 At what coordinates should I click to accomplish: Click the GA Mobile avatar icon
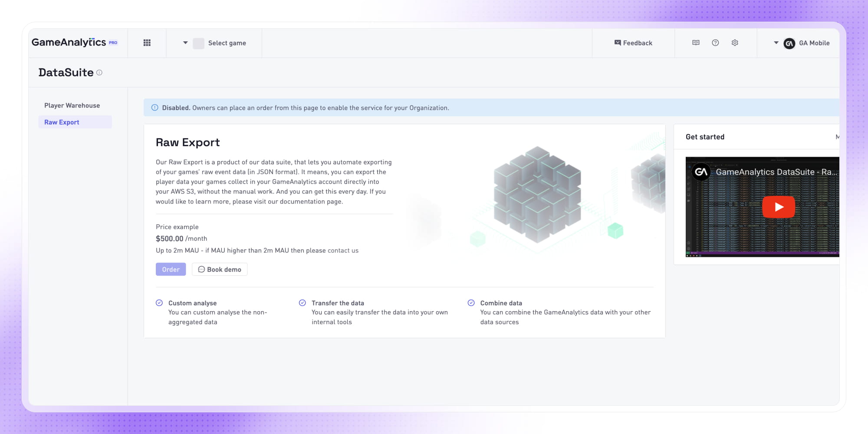pos(790,43)
